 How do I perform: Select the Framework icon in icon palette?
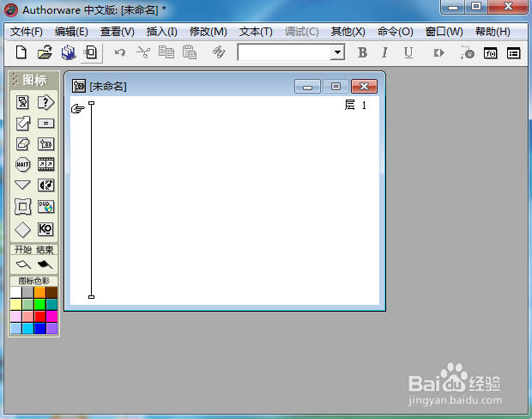[x=22, y=206]
